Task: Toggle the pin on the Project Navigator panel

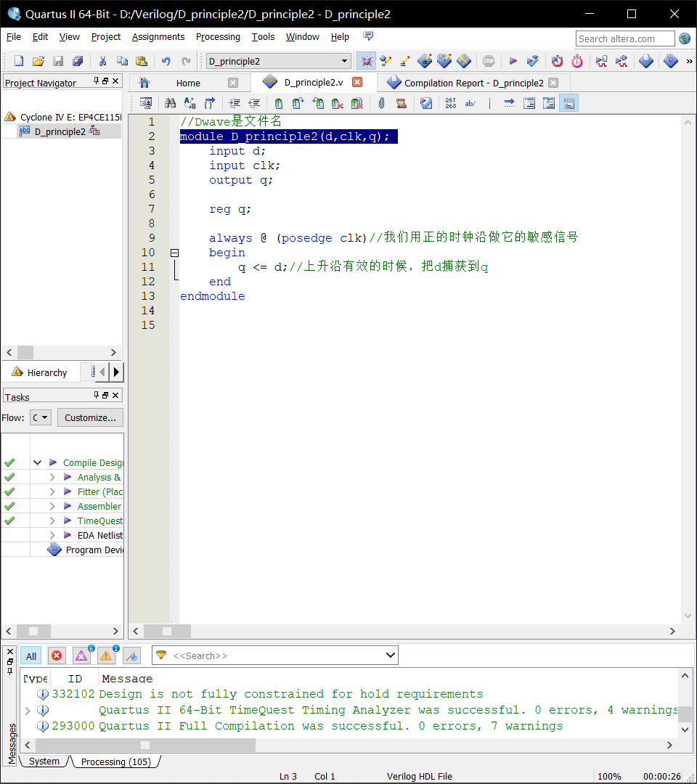Action: click(97, 81)
